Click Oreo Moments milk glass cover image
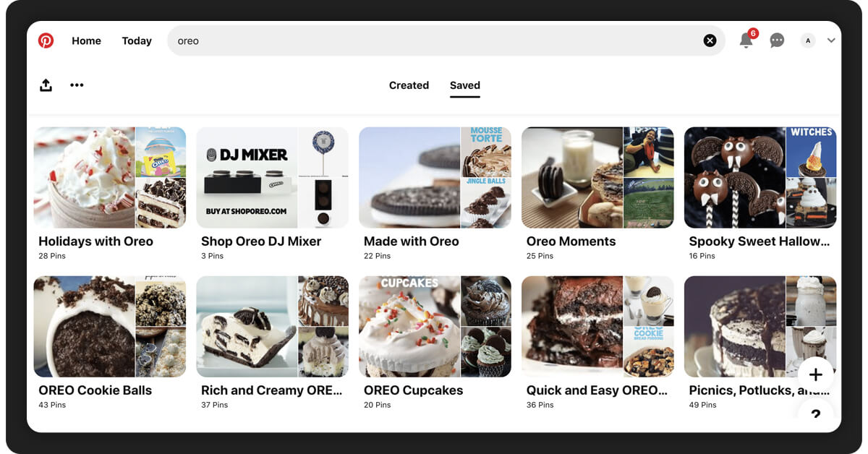The image size is (868, 454). click(572, 178)
